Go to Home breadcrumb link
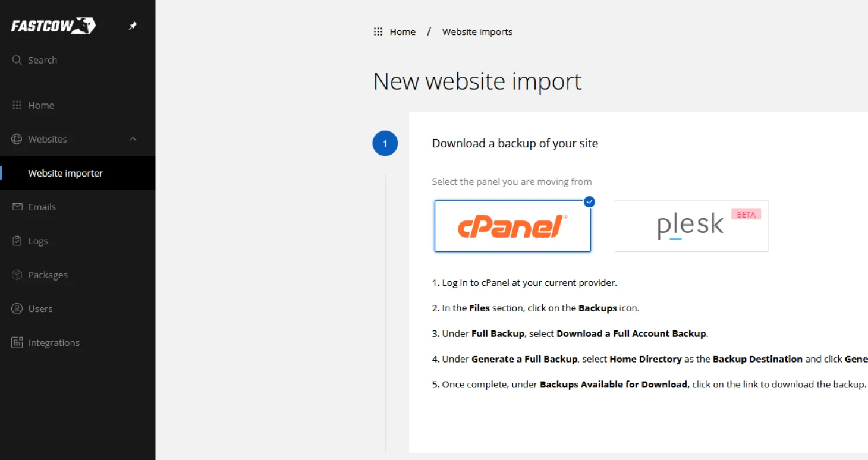The width and height of the screenshot is (868, 460). 402,32
